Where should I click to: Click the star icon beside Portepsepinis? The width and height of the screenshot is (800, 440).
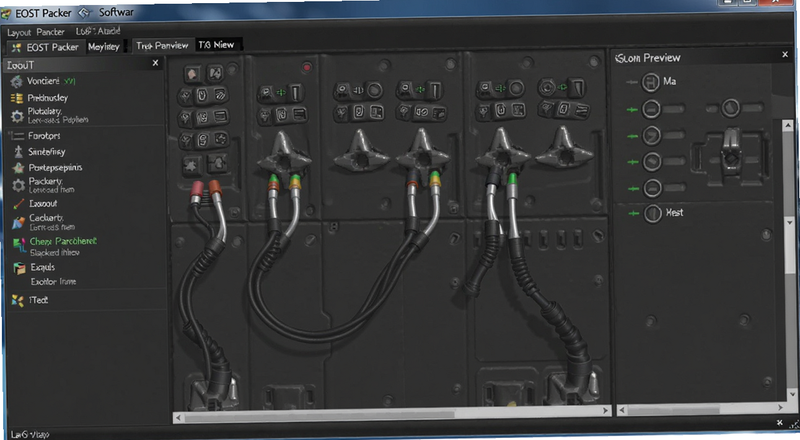18,167
